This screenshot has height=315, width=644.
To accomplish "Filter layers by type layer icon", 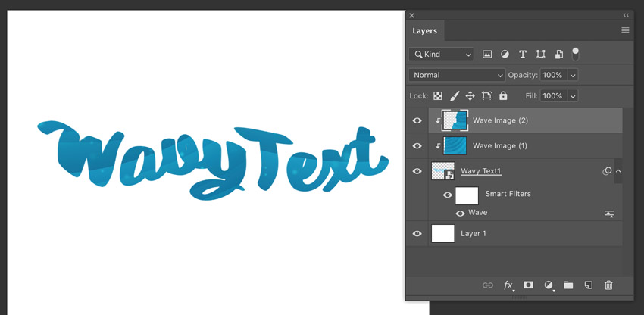I will tap(522, 55).
